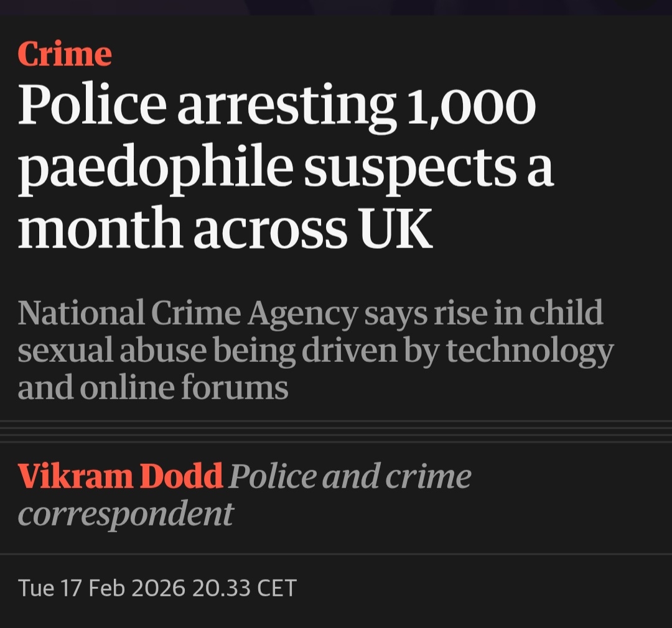This screenshot has height=628, width=672.
Task: Click 'and online forums' standfirst text
Action: coord(153,387)
